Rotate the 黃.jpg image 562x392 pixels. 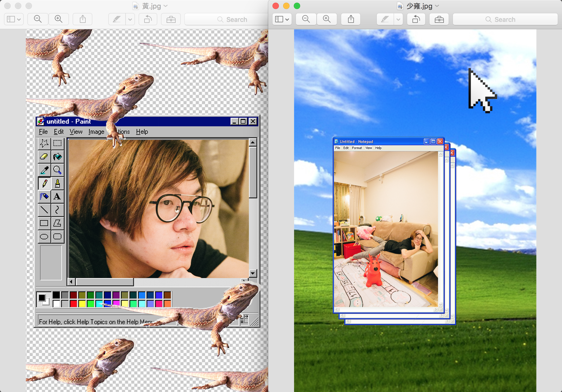[x=148, y=19]
